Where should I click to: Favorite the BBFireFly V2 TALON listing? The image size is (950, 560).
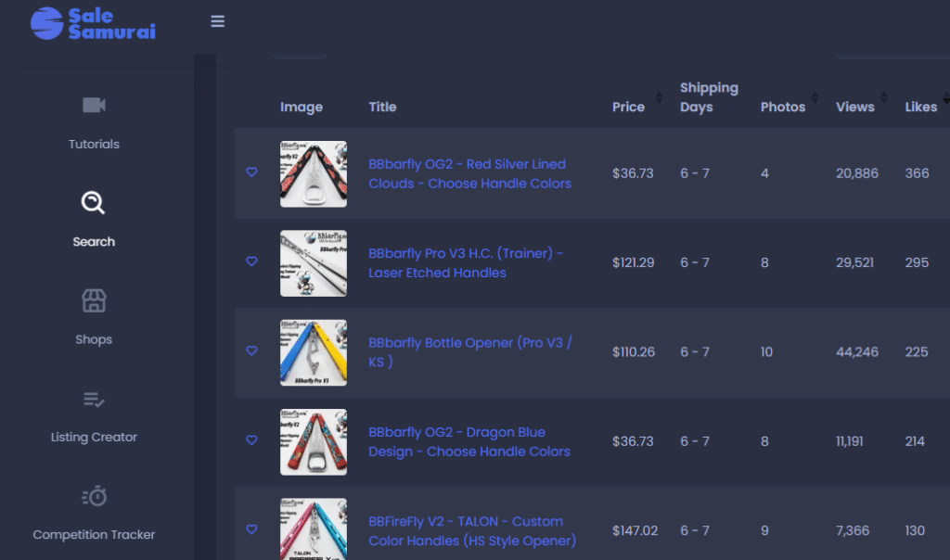[251, 529]
